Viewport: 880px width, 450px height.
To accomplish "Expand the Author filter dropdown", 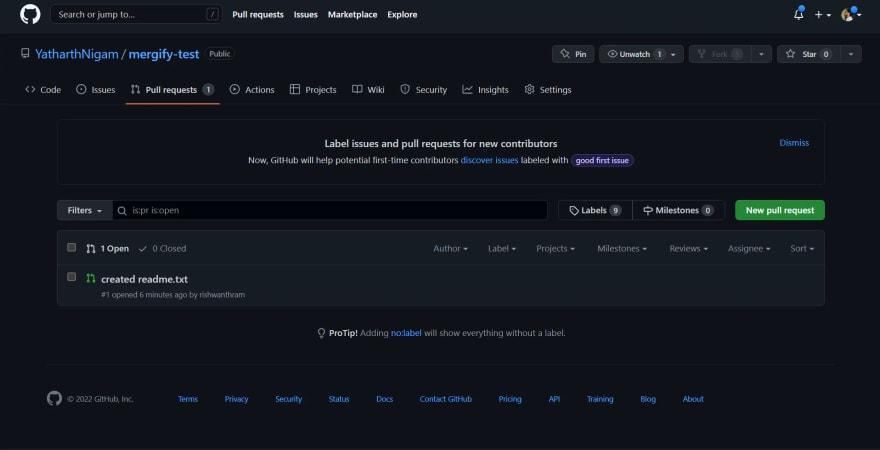I will 450,249.
